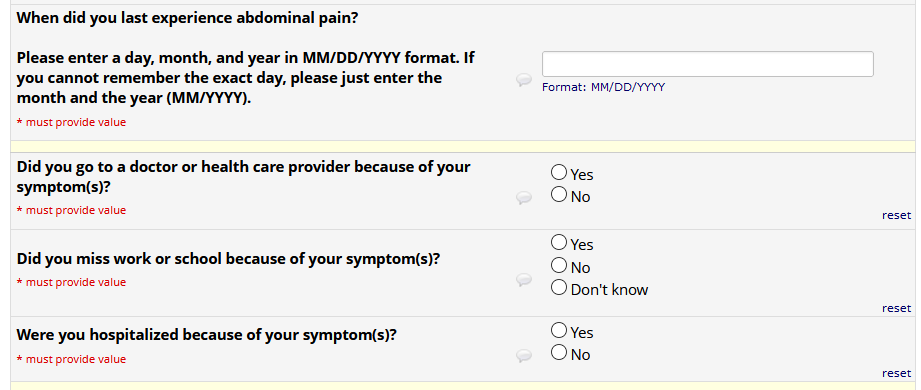Image resolution: width=921 pixels, height=390 pixels.
Task: Click the 'Did you miss work' question label
Action: click(x=228, y=259)
